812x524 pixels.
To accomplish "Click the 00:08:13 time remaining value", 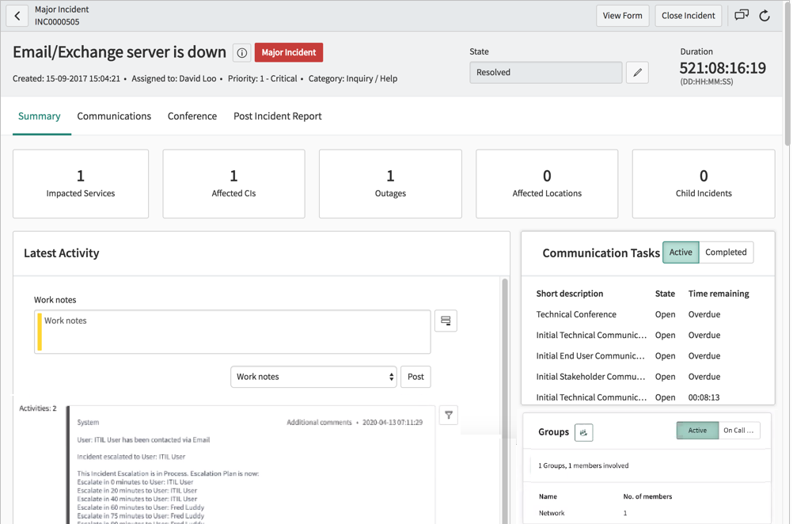I will point(704,397).
